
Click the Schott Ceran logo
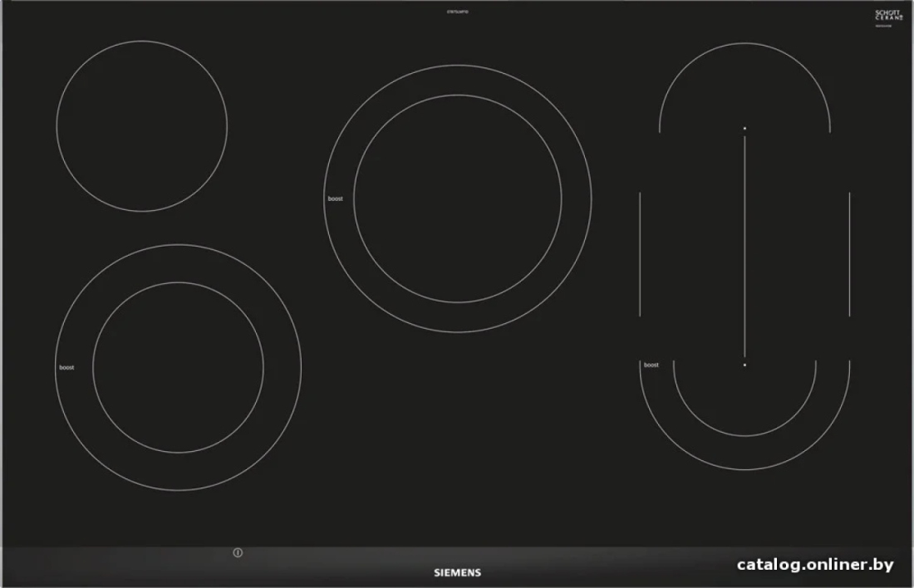(887, 16)
